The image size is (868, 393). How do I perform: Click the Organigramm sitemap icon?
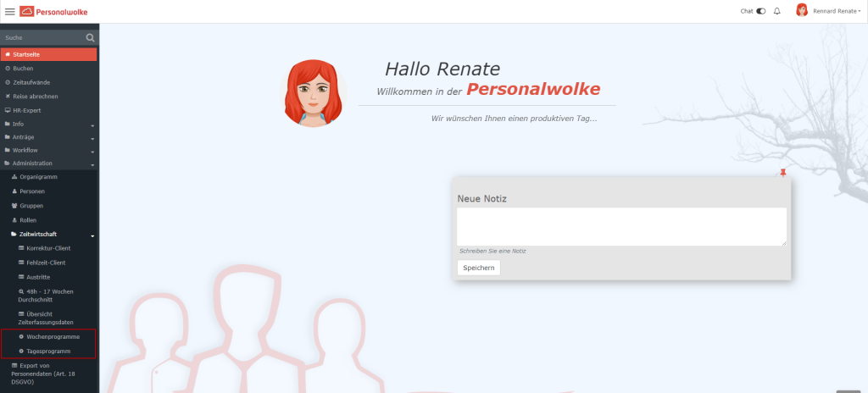tap(14, 176)
